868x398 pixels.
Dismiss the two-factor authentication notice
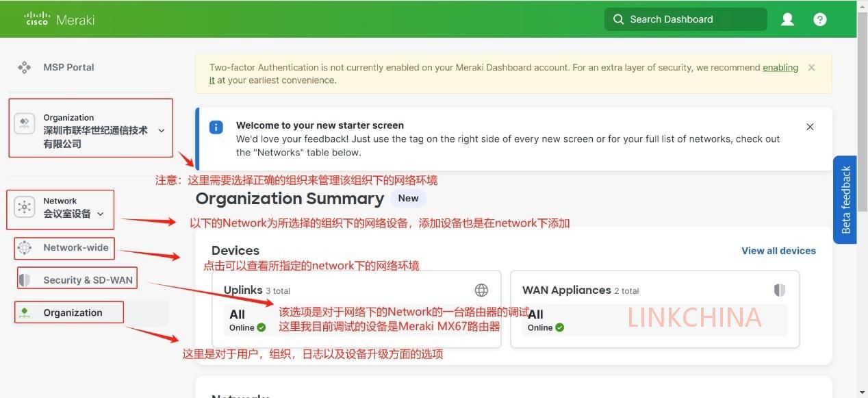click(811, 68)
